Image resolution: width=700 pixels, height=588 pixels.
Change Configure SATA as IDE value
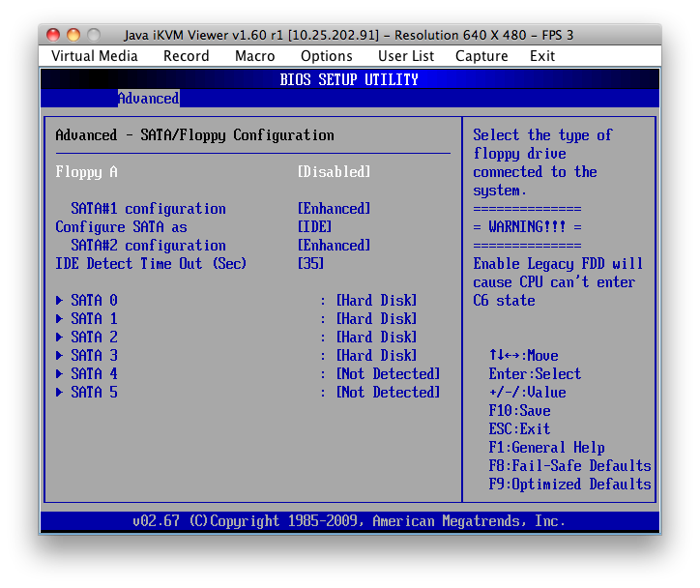pyautogui.click(x=314, y=227)
